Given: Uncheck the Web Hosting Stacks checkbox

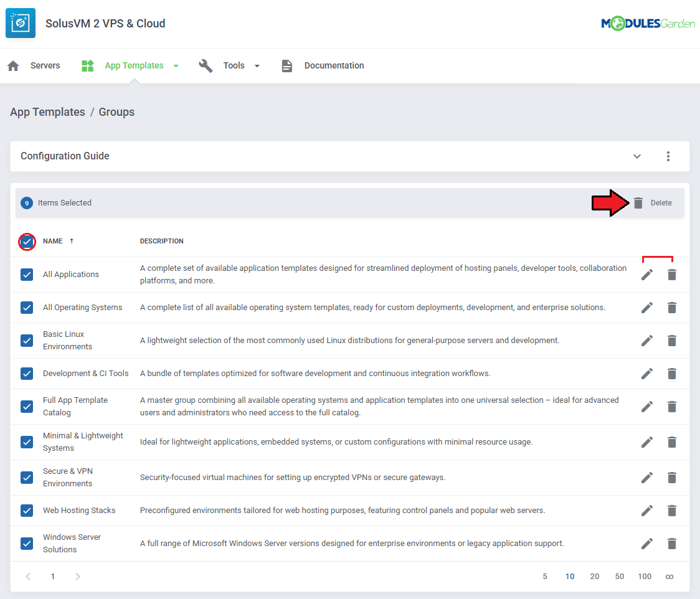Looking at the screenshot, I should pyautogui.click(x=27, y=510).
